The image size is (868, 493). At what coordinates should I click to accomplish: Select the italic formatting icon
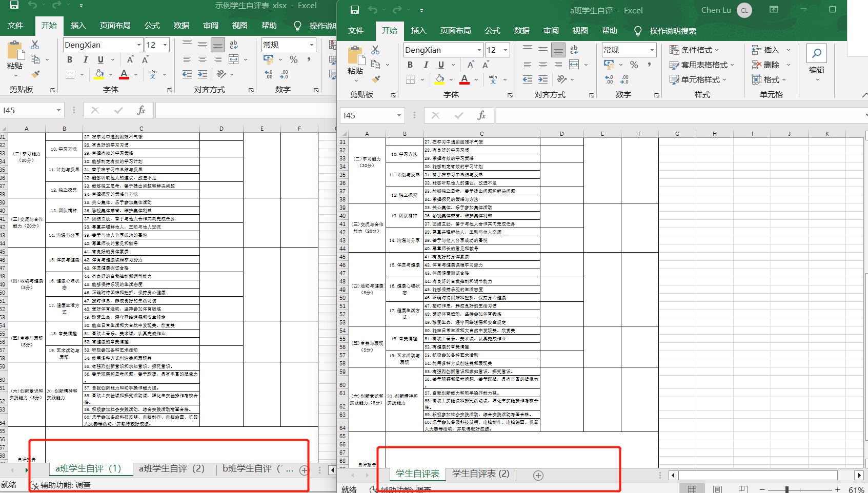click(426, 65)
